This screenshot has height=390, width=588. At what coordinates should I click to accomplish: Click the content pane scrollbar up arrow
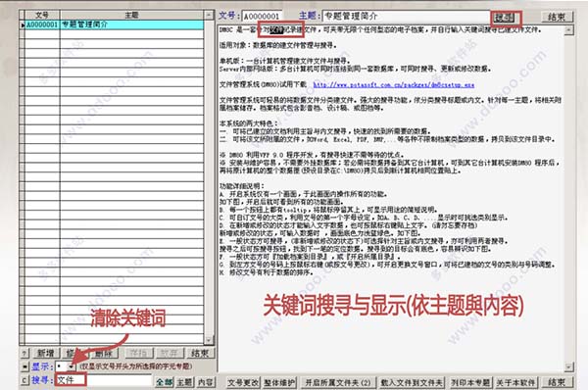pyautogui.click(x=568, y=29)
